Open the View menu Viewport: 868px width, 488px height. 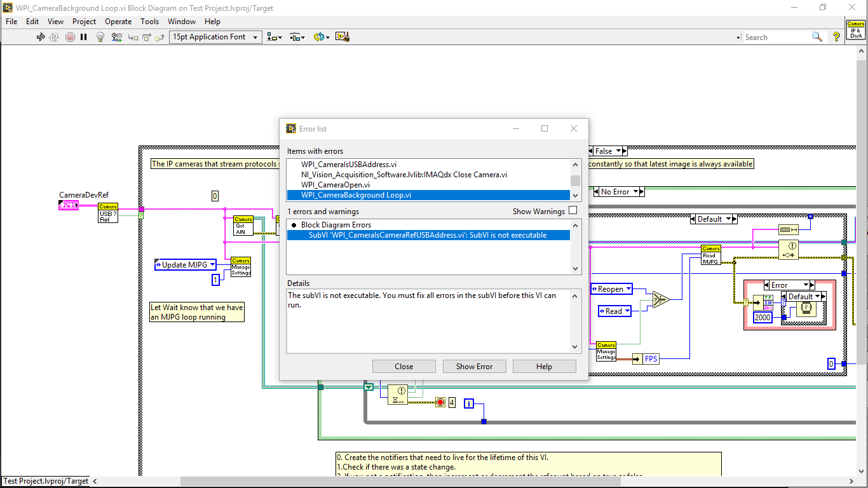[x=56, y=21]
